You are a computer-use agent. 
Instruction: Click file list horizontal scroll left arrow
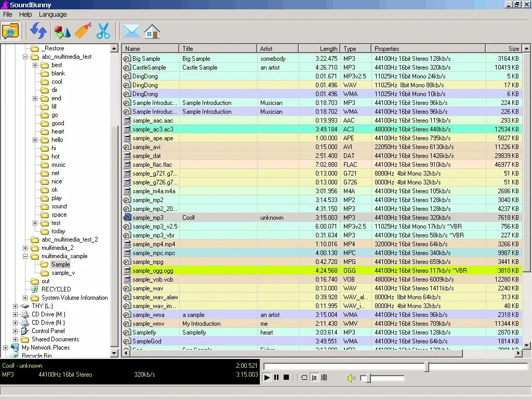point(126,353)
